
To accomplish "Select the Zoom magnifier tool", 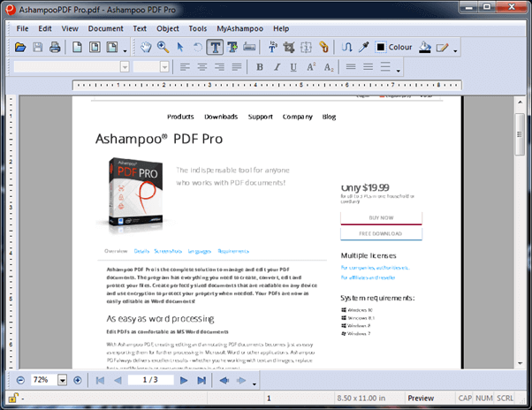I will coord(163,47).
